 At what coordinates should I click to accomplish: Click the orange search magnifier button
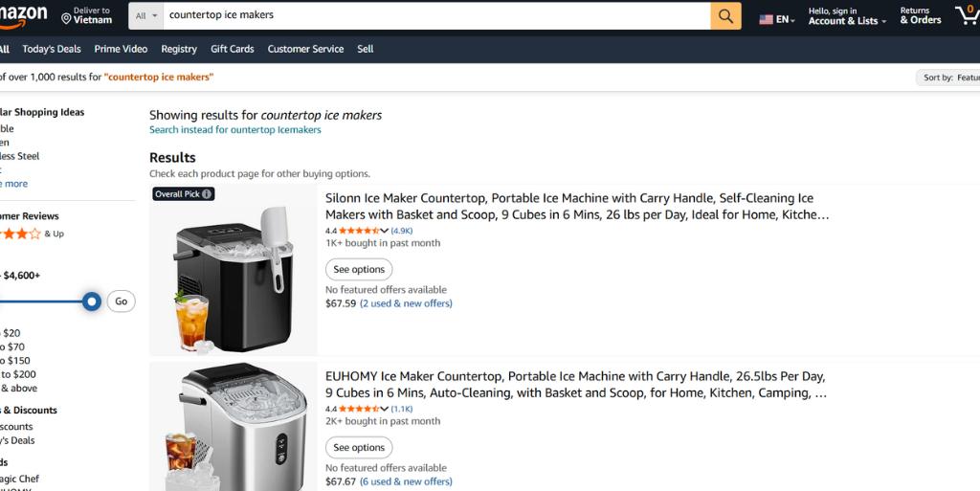click(725, 15)
